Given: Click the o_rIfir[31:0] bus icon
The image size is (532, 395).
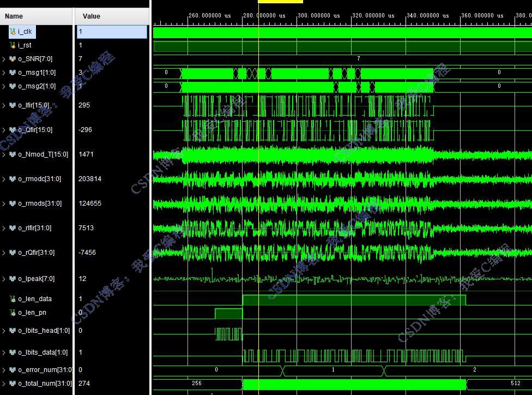Looking at the screenshot, I should coord(13,228).
